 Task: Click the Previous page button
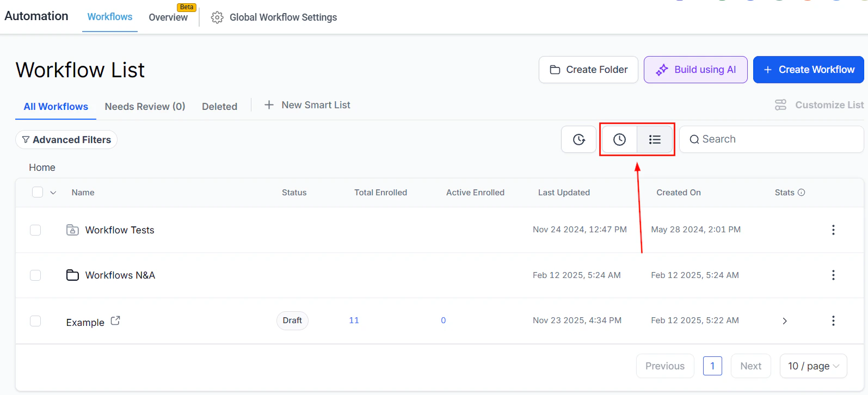coord(665,366)
